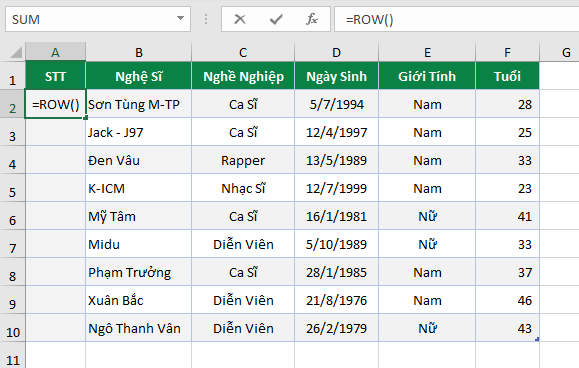Image resolution: width=579 pixels, height=368 pixels.
Task: Select row 9 header
Action: click(13, 300)
